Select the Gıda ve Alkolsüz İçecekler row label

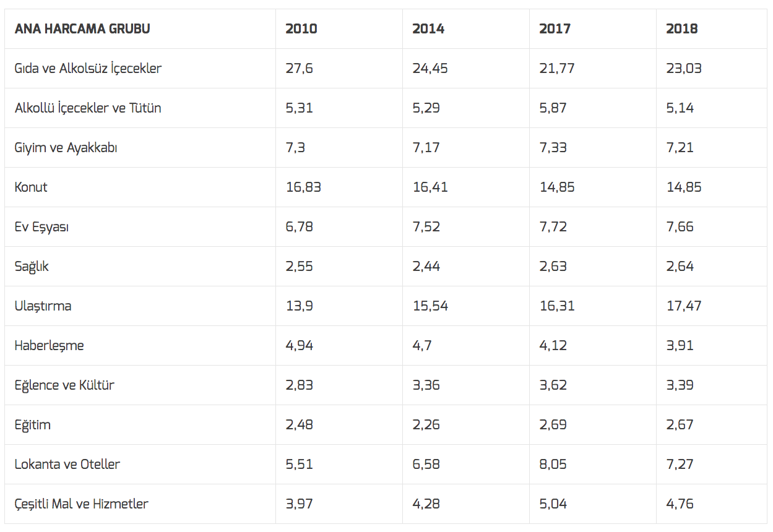[88, 69]
